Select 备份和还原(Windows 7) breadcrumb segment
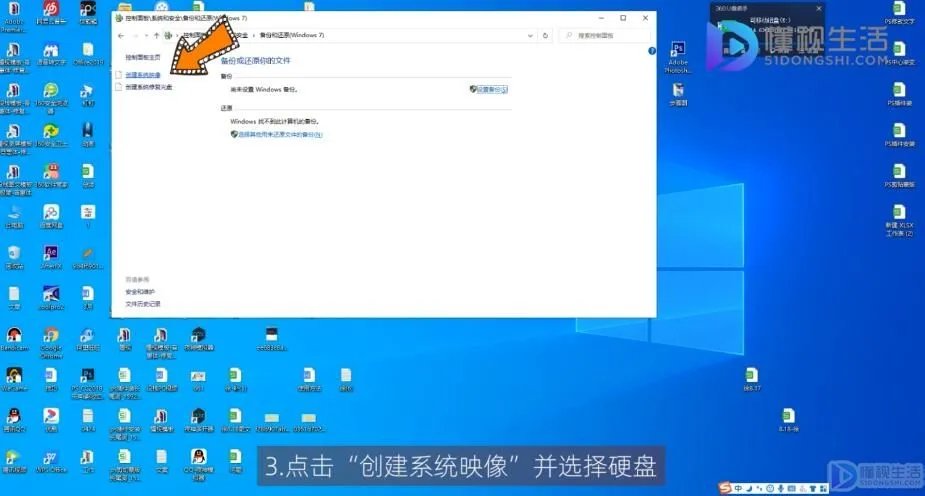This screenshot has width=925, height=496. pos(292,35)
